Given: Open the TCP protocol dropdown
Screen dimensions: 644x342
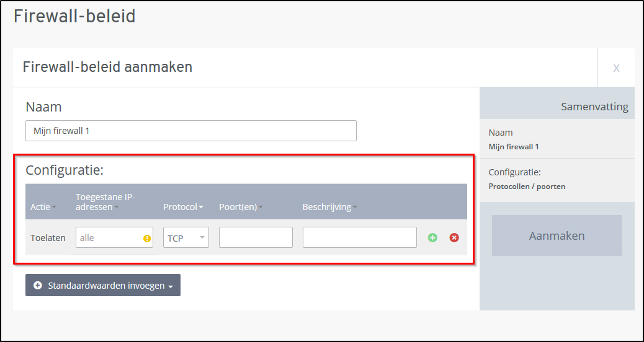Looking at the screenshot, I should coord(186,237).
